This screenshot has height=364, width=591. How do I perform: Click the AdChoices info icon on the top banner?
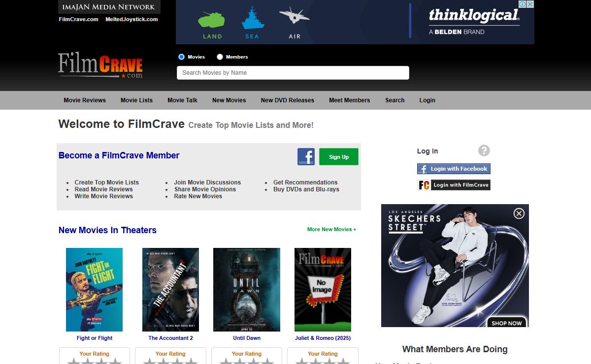[x=522, y=4]
